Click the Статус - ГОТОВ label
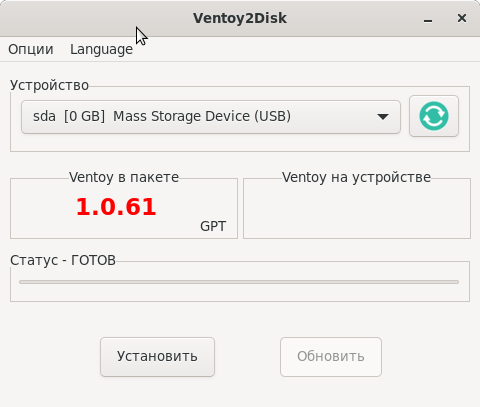The image size is (480, 407). pyautogui.click(x=63, y=260)
